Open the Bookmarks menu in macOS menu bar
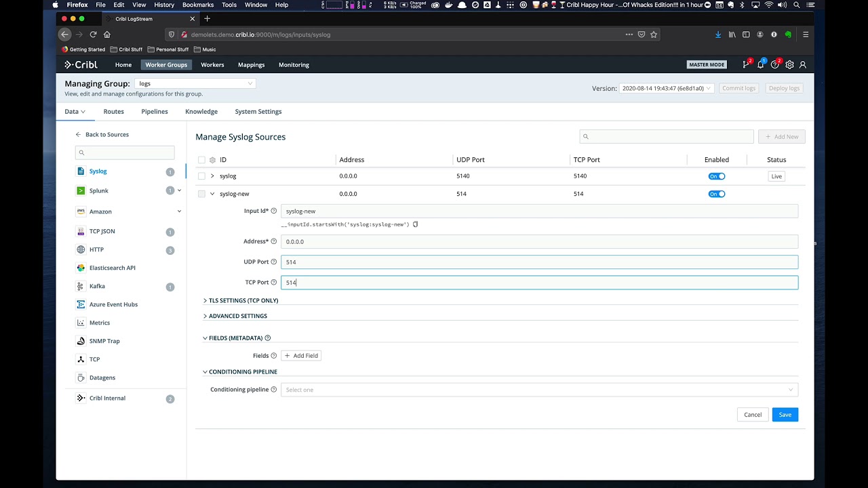This screenshot has height=488, width=868. click(198, 5)
